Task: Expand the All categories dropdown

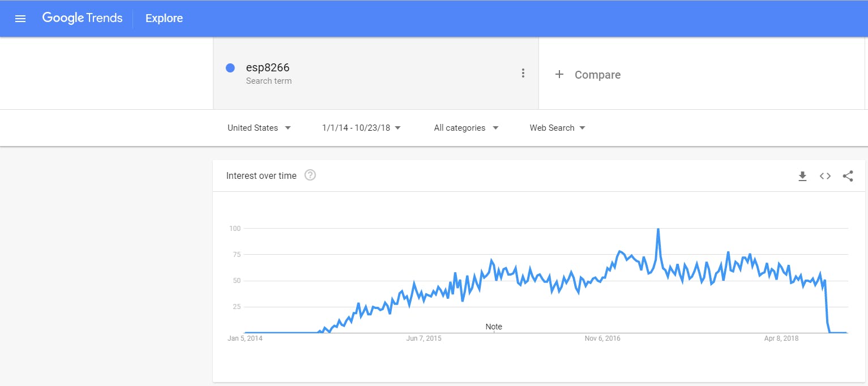Action: coord(466,128)
